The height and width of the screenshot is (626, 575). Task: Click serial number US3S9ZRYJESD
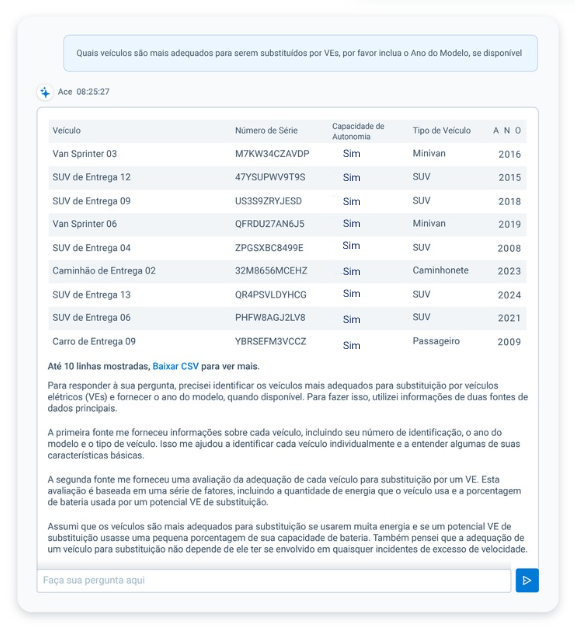(x=268, y=201)
